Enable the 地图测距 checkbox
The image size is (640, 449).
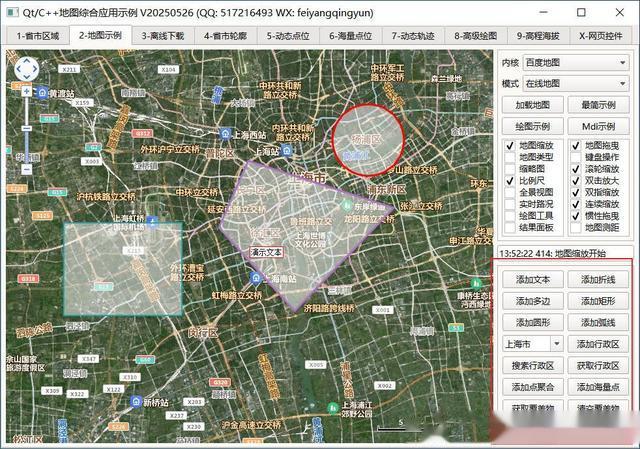coord(576,227)
